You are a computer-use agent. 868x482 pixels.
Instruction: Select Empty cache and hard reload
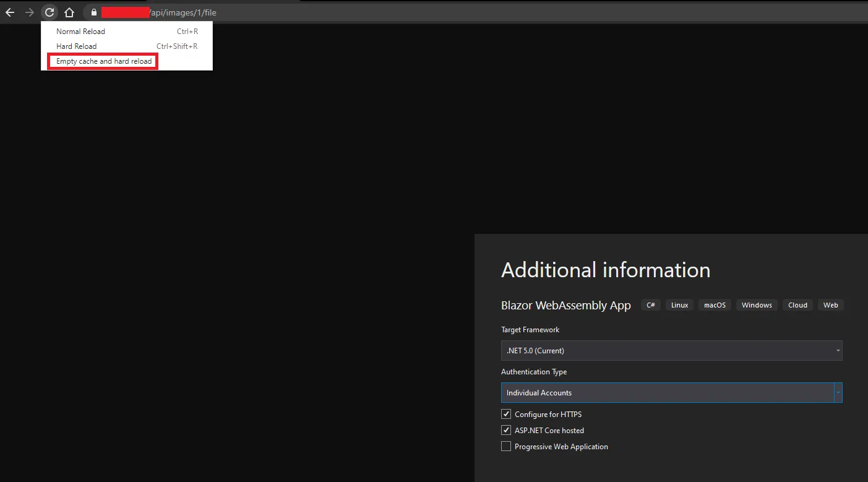[x=103, y=61]
